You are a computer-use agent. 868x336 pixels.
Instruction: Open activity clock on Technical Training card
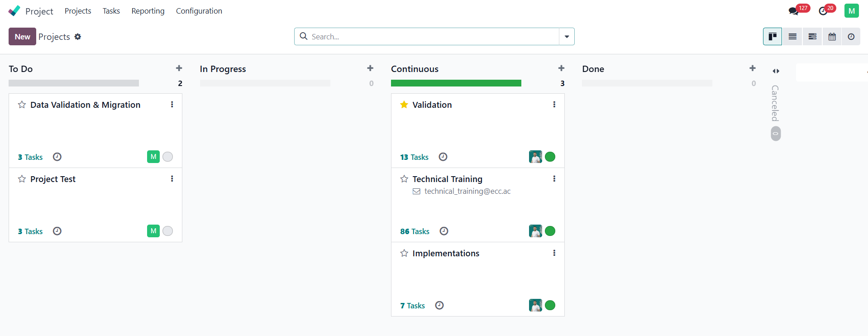click(444, 231)
